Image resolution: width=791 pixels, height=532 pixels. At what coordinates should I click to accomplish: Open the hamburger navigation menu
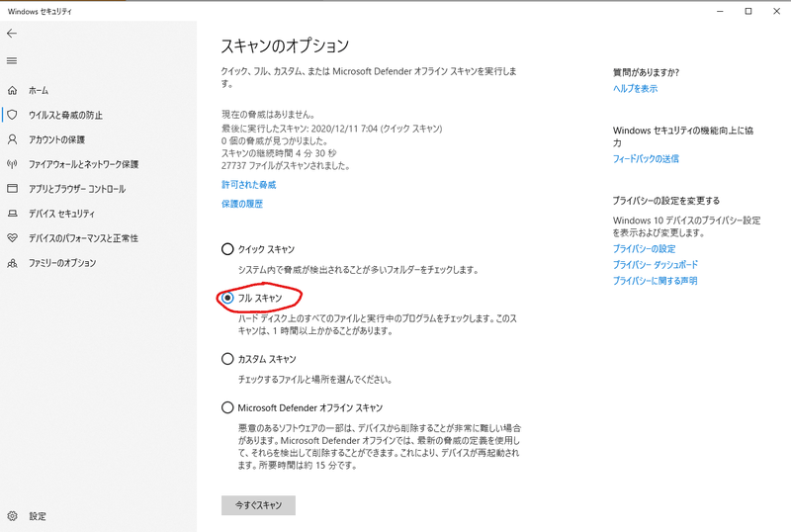click(x=12, y=60)
